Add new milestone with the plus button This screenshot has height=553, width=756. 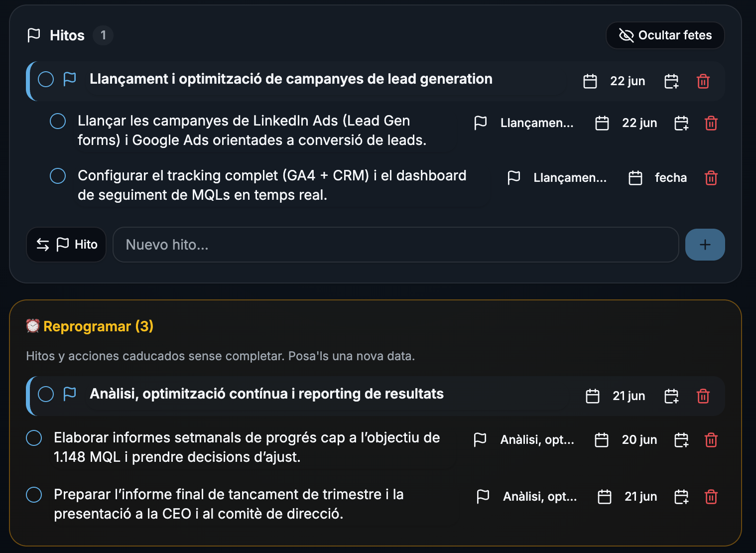pos(705,245)
